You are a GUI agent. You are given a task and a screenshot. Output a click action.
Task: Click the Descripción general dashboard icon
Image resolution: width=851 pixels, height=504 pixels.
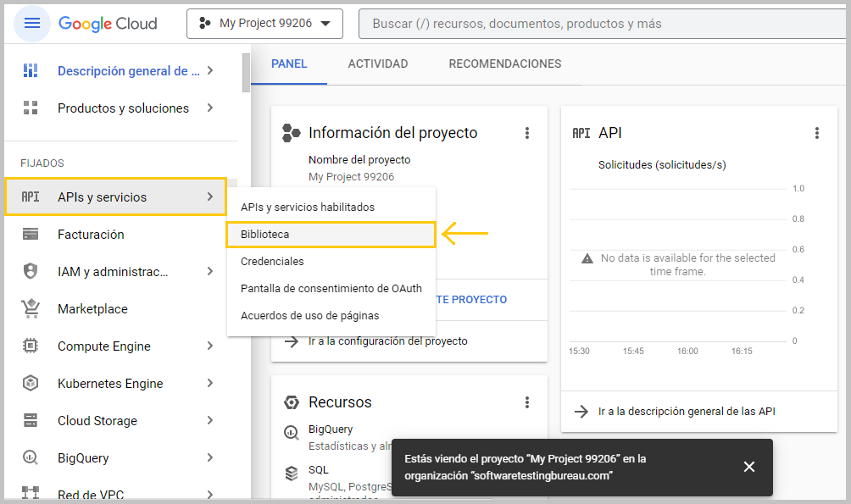31,70
